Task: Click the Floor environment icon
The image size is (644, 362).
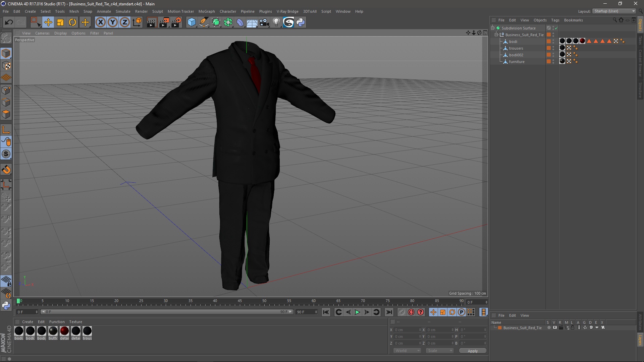Action: 252,22
